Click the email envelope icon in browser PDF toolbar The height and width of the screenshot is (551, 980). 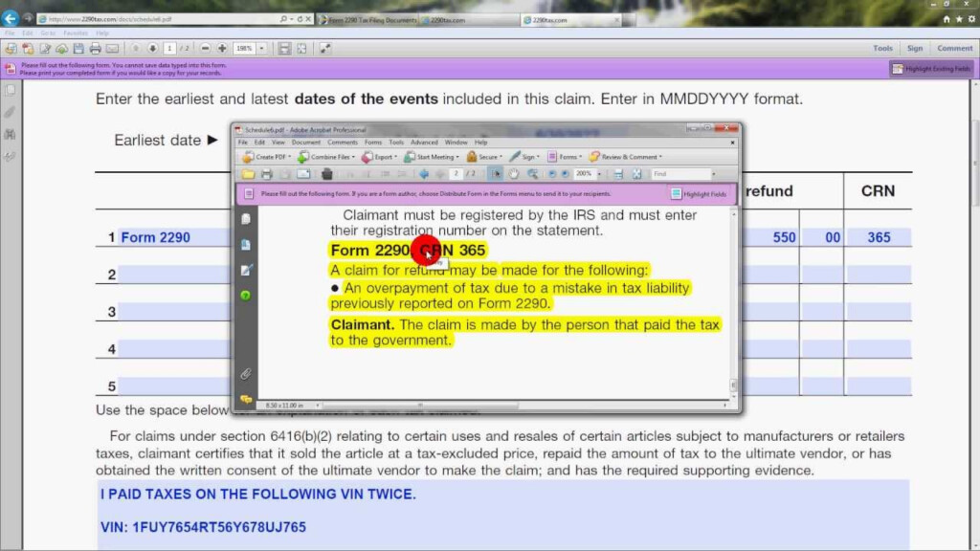click(x=113, y=48)
